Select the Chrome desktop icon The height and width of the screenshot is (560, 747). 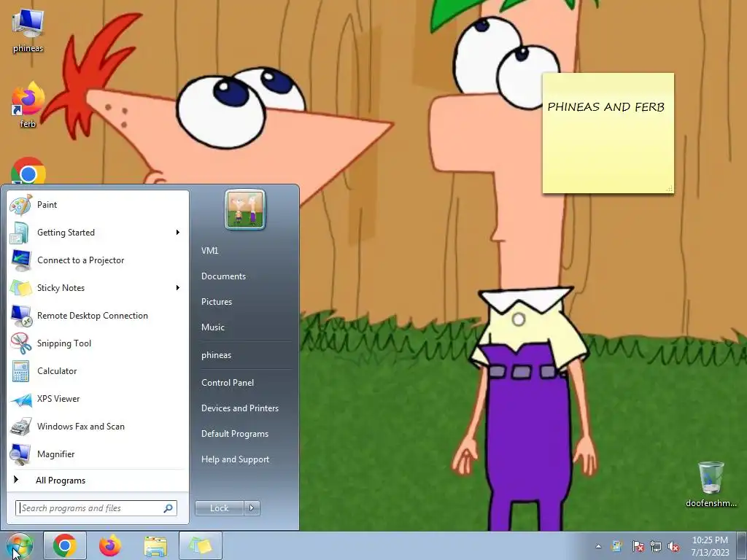coord(28,171)
